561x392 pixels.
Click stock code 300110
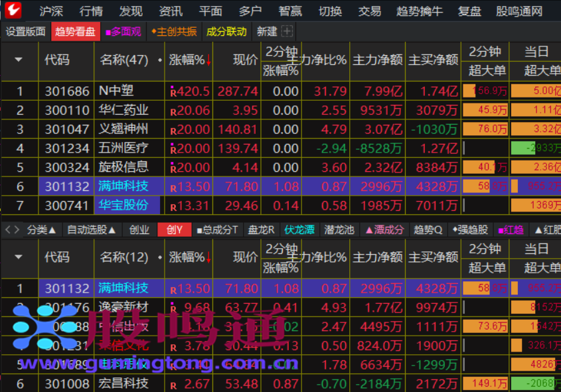tap(67, 110)
